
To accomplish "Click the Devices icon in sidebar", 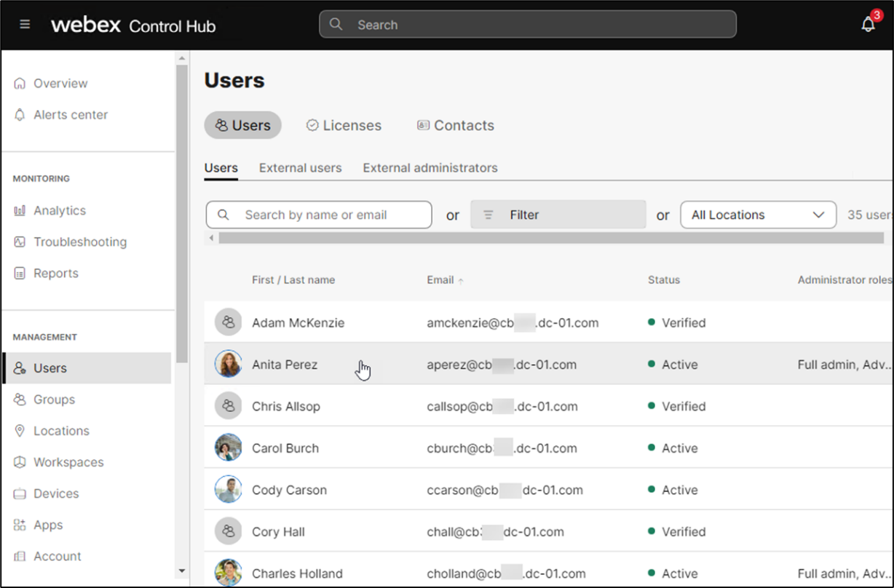I will [x=20, y=493].
